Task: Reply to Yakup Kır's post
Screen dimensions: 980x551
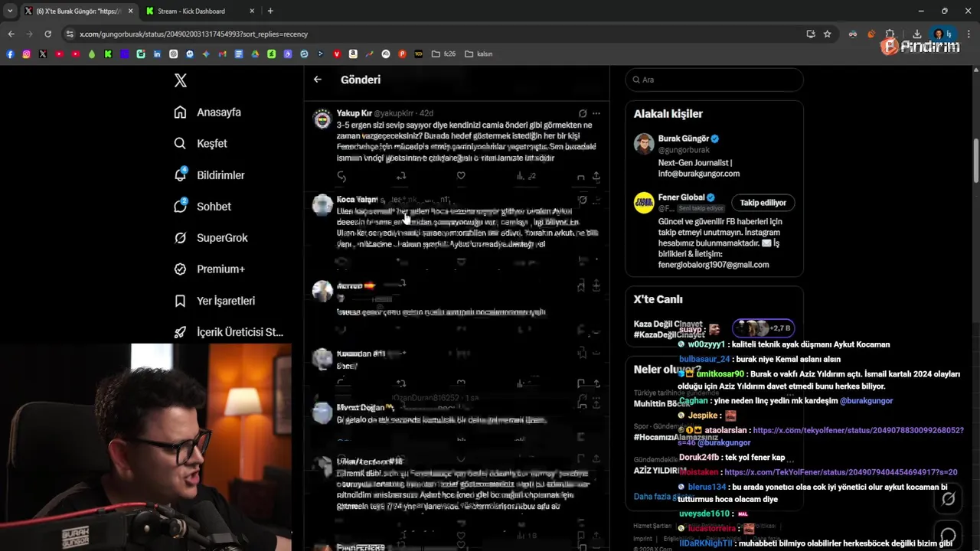Action: pyautogui.click(x=341, y=176)
